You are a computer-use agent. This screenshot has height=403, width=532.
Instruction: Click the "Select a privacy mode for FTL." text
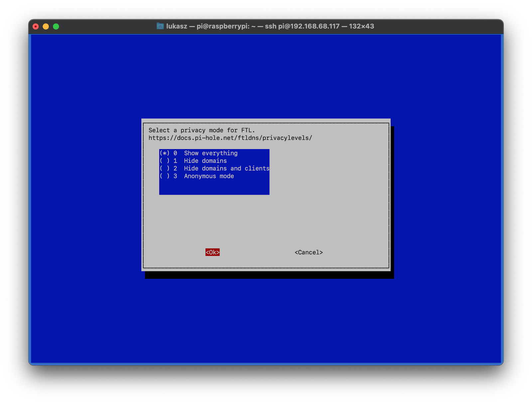pos(201,130)
